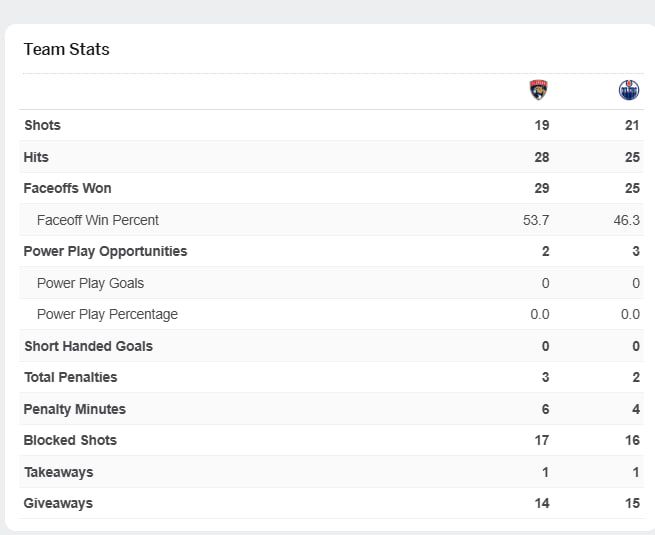Click the Oilers shots value 21
This screenshot has height=535, width=655.
tap(631, 125)
